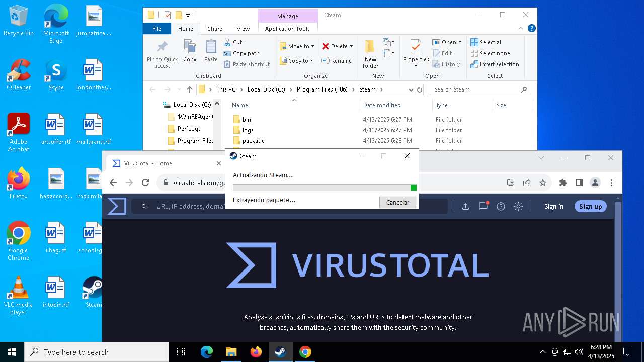Click the taskbar Steam icon
The image size is (644, 362).
pyautogui.click(x=280, y=352)
